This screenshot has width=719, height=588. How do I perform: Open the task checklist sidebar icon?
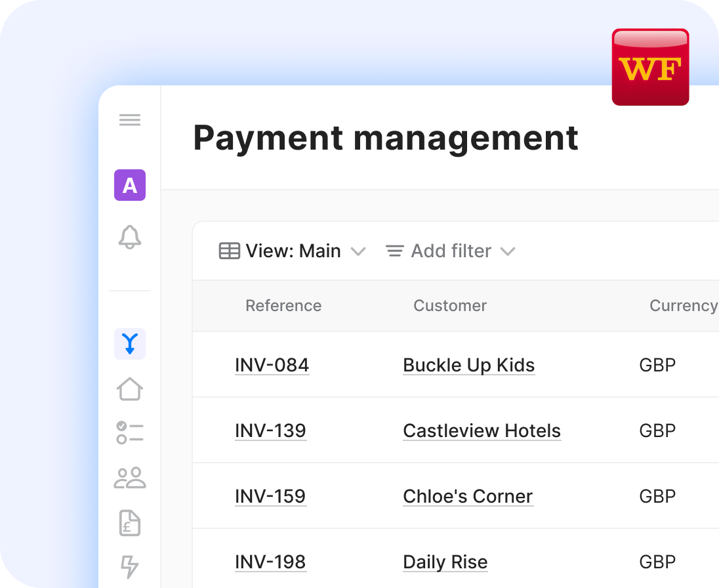pos(130,433)
